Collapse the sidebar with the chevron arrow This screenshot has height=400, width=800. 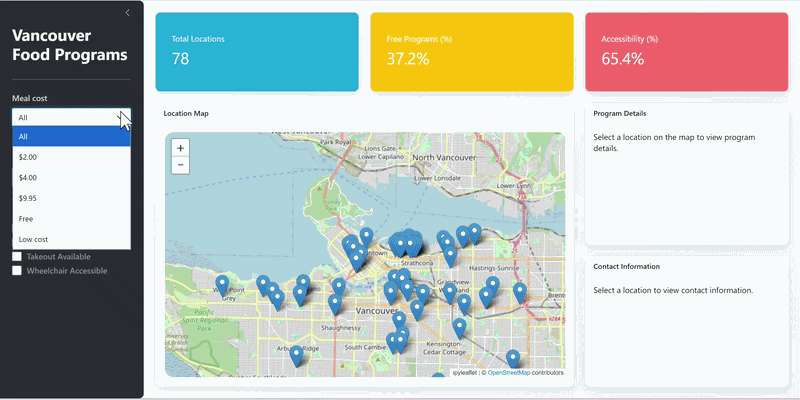click(x=127, y=13)
